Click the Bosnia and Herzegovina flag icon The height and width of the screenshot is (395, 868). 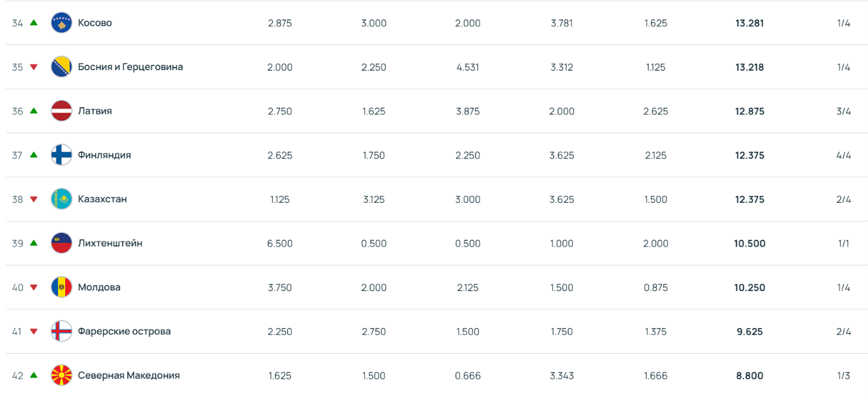pos(61,67)
